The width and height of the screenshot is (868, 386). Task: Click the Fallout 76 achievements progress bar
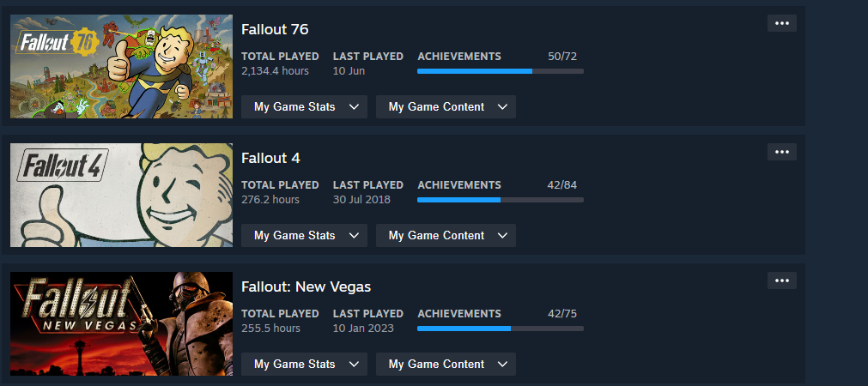(x=501, y=71)
